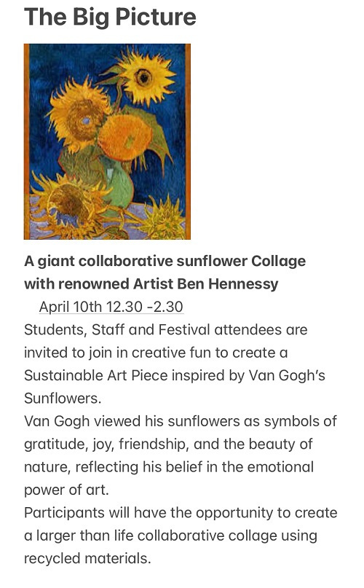Viewport: 364px width, 588px height.
Task: Click the 'invited to join in creative fun' line
Action: click(x=156, y=353)
